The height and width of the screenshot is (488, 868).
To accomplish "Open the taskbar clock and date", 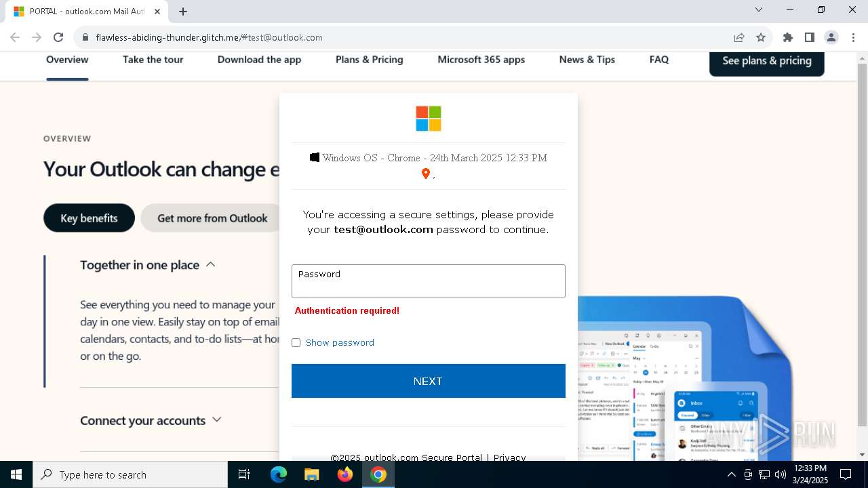I will click(x=810, y=474).
